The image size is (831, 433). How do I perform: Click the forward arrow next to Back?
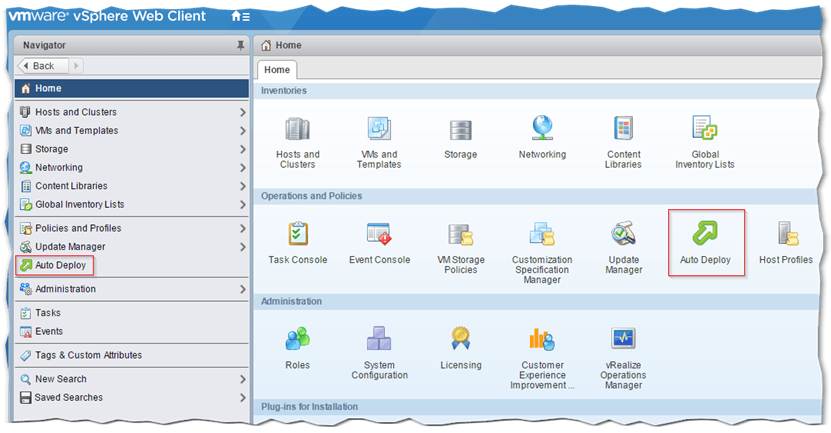click(76, 66)
